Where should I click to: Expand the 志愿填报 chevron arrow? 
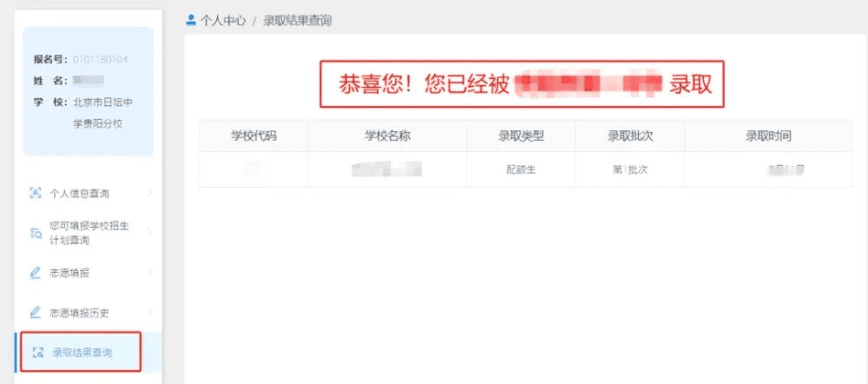(149, 273)
